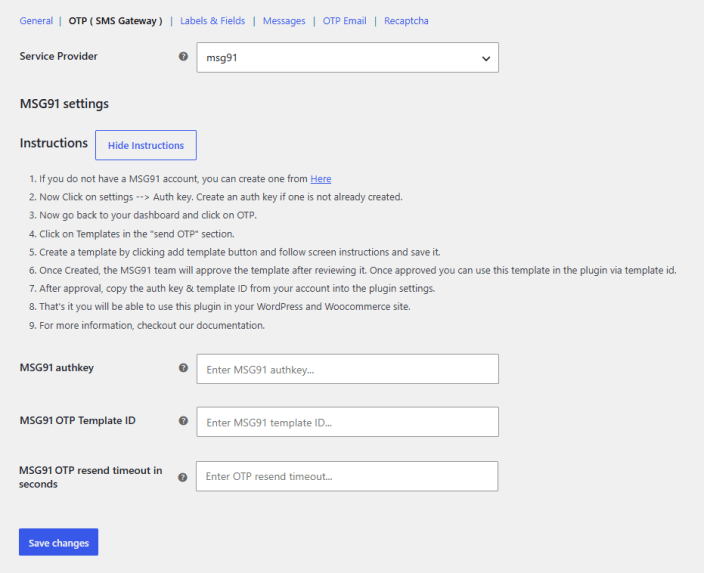Focus the MSG91 authkey input field
This screenshot has width=704, height=573.
coord(348,369)
